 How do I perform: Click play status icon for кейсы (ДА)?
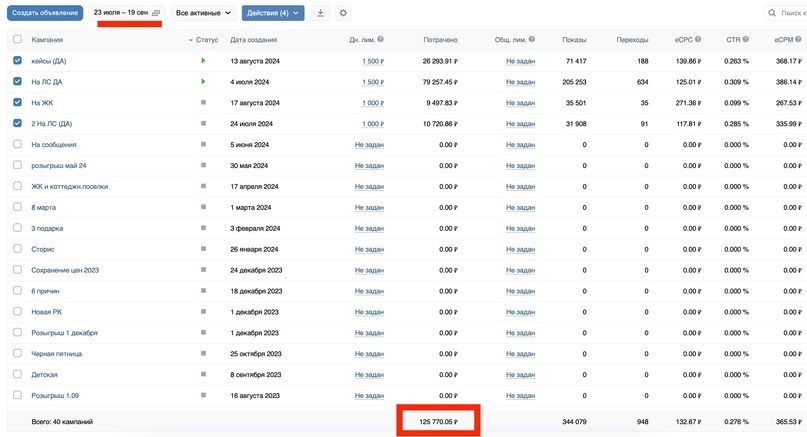[203, 61]
